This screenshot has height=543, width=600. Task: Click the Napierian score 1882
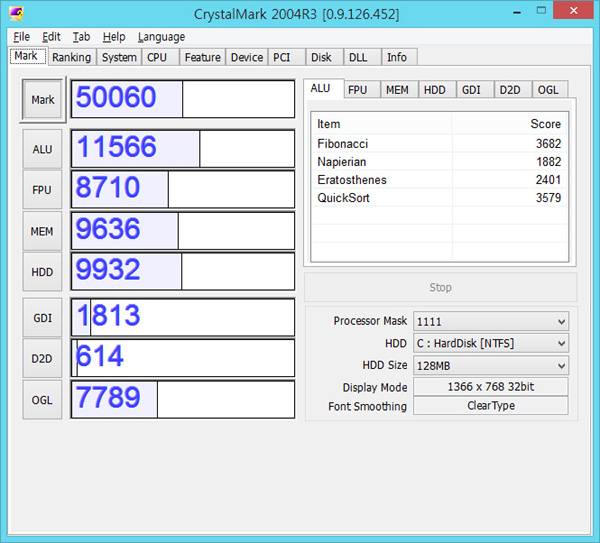tap(548, 161)
